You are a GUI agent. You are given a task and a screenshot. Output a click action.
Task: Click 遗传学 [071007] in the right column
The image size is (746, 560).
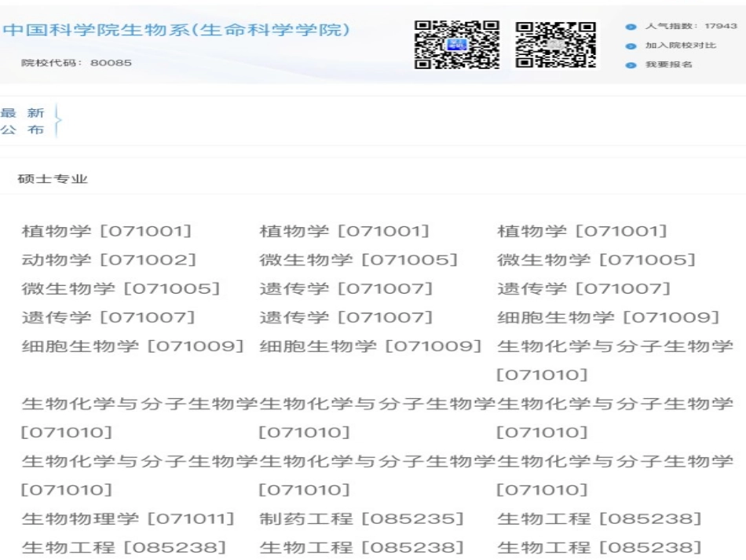pos(584,289)
